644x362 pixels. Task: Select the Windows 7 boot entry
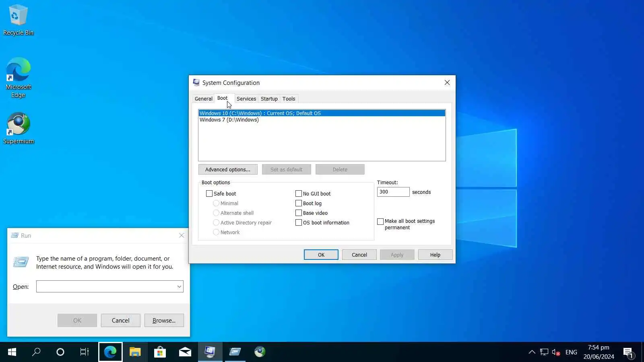click(322, 119)
